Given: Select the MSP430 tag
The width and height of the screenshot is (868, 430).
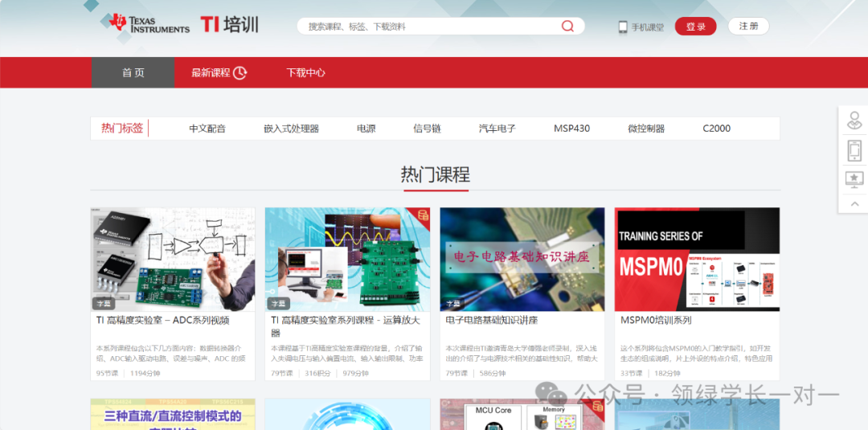Looking at the screenshot, I should (572, 129).
